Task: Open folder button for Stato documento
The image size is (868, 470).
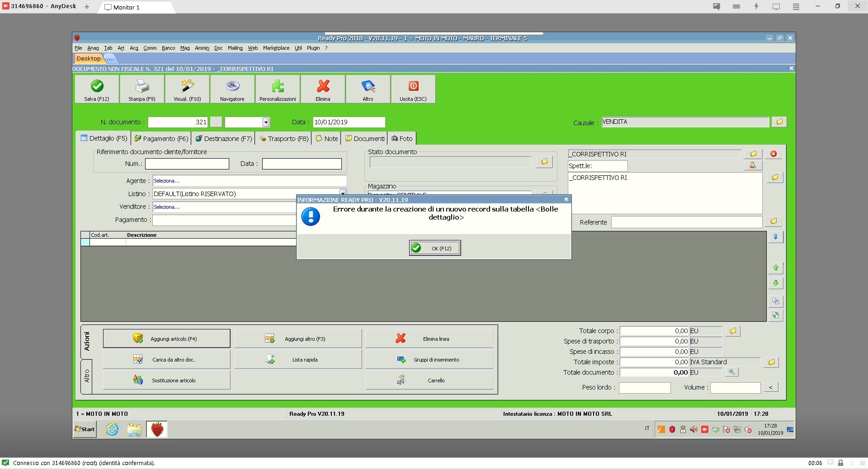Action: click(x=544, y=162)
